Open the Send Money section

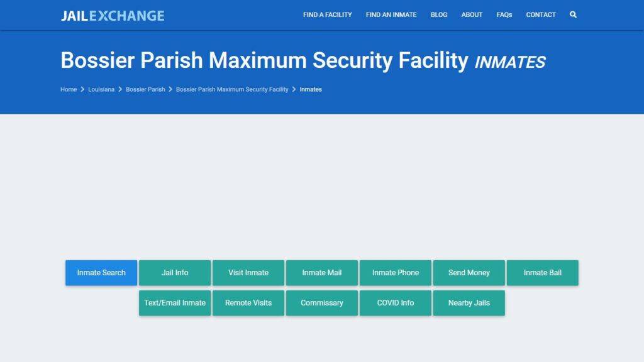click(469, 273)
